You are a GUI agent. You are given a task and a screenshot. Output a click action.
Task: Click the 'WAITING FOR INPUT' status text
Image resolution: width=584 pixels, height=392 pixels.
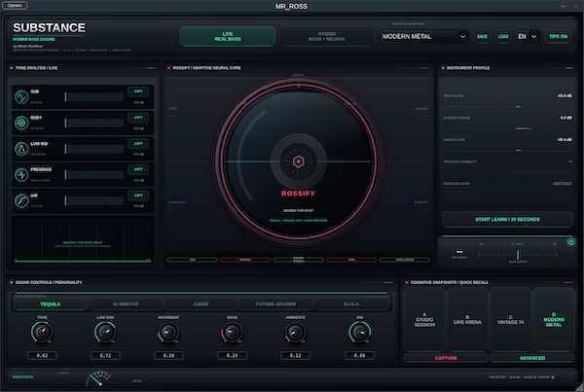point(299,211)
